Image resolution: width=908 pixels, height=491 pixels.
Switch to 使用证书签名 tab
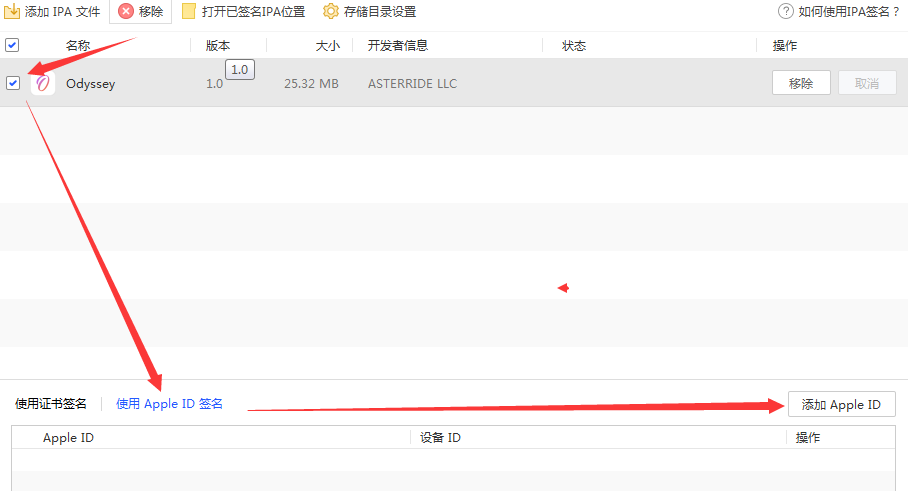point(51,404)
